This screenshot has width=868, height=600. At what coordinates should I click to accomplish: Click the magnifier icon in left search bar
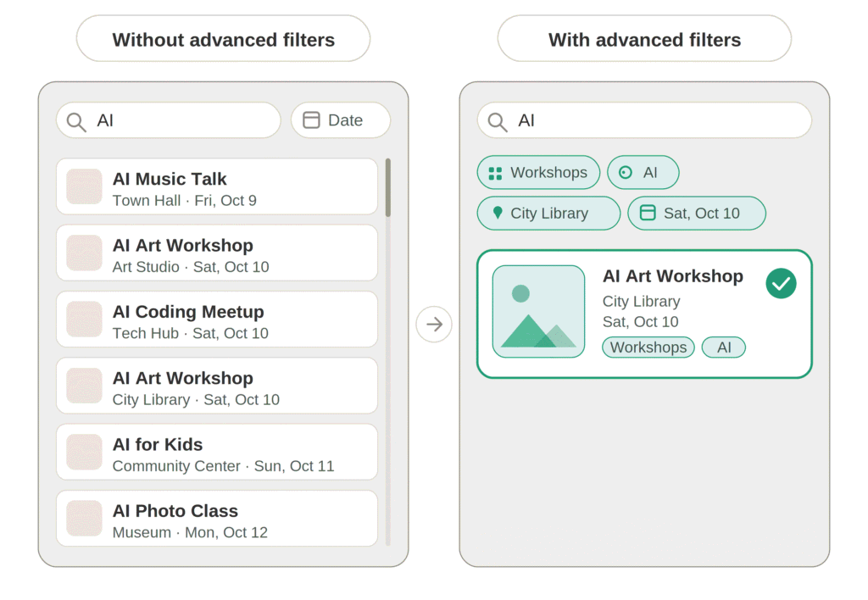[x=75, y=122]
